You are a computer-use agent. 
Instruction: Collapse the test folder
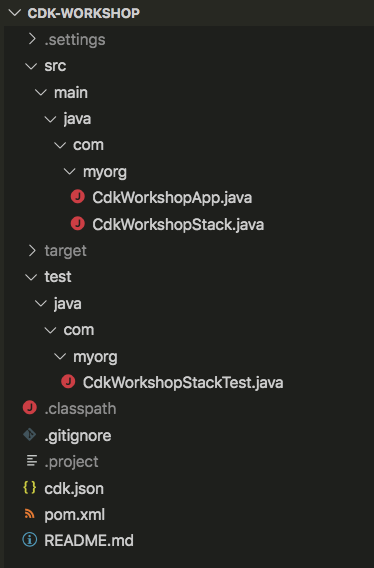coord(31,277)
